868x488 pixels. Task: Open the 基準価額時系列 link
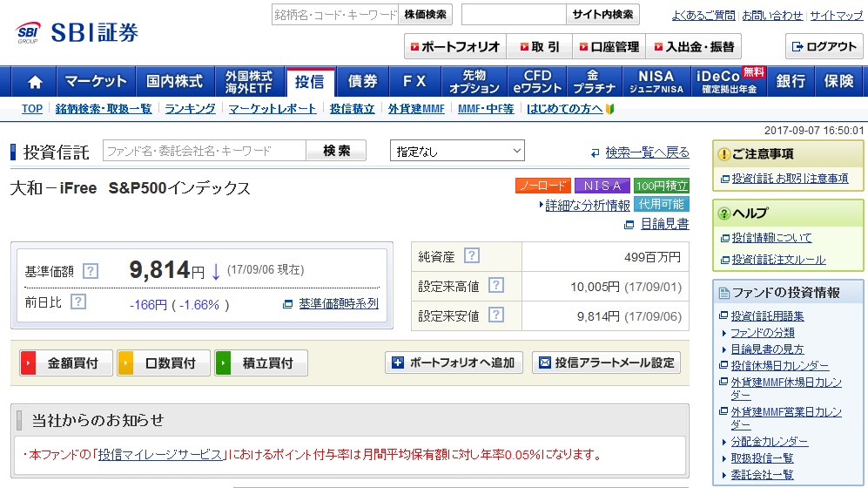coord(338,303)
